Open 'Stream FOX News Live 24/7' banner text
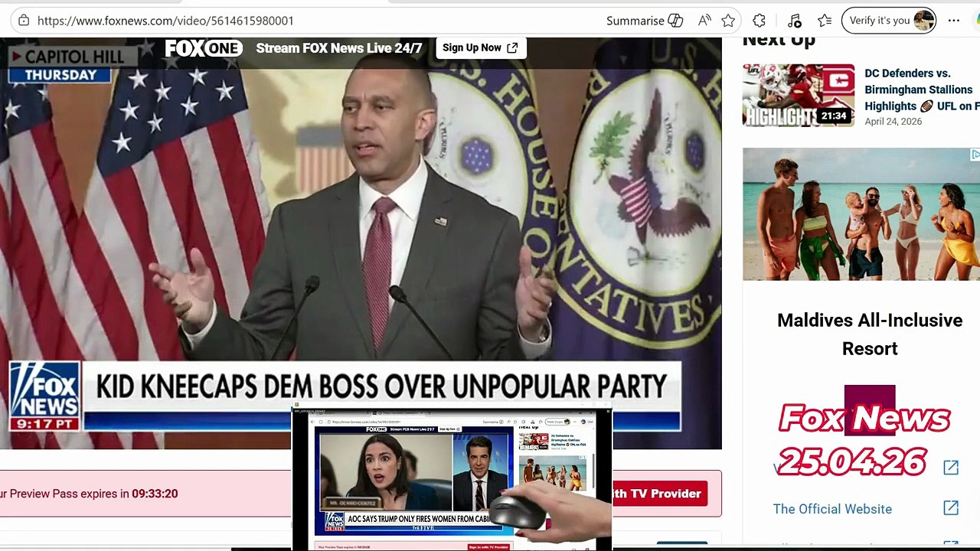 [x=339, y=48]
